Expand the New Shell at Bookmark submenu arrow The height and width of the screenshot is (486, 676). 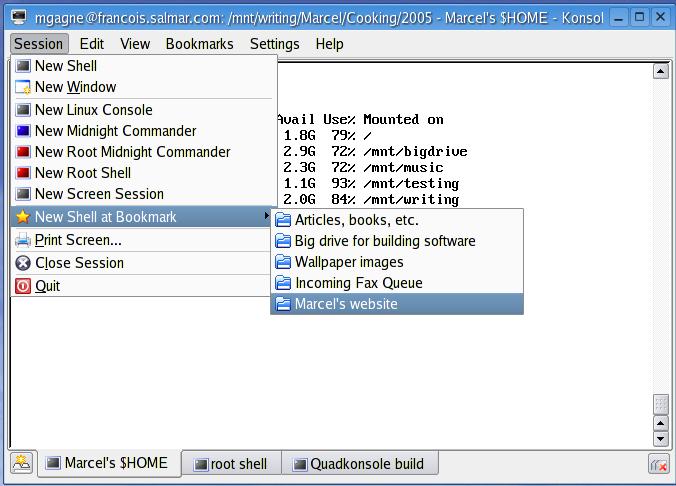point(267,216)
